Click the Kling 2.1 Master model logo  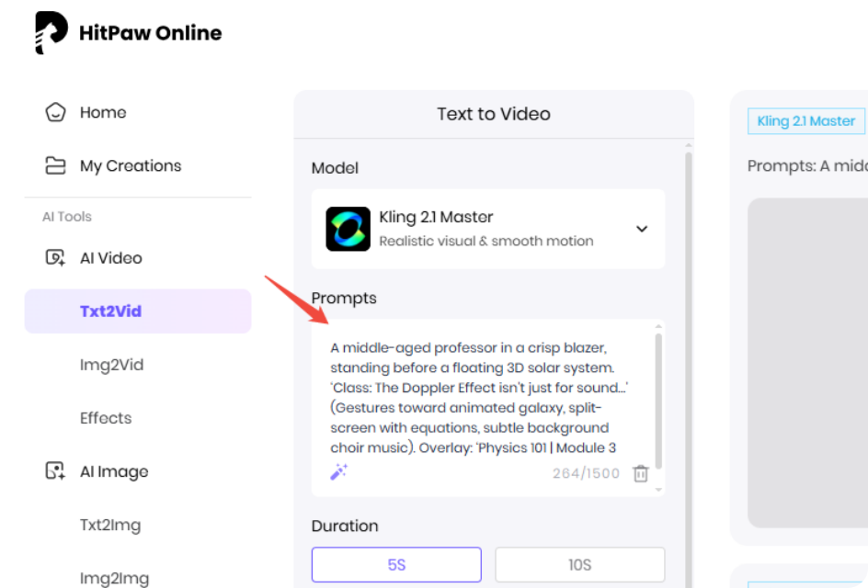[348, 229]
